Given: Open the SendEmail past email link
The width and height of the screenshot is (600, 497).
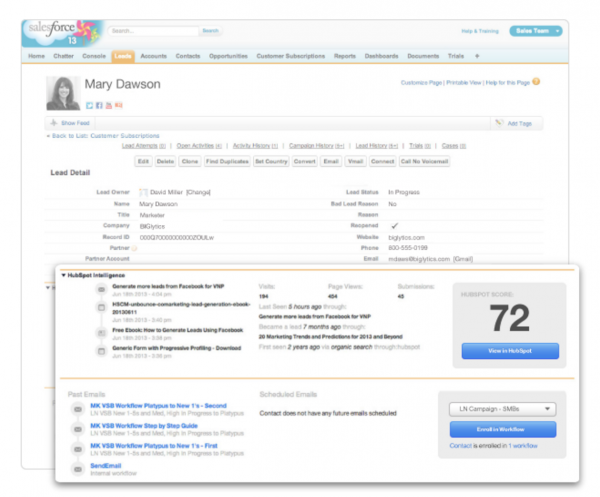Looking at the screenshot, I should 106,466.
